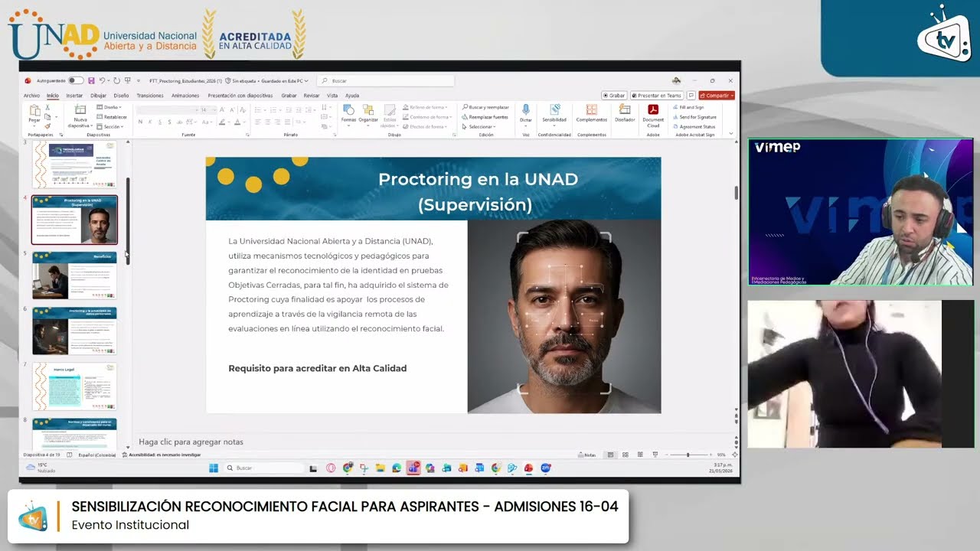Toggle the Autoguardado switch
Viewport: 980px width, 551px height.
pos(75,80)
